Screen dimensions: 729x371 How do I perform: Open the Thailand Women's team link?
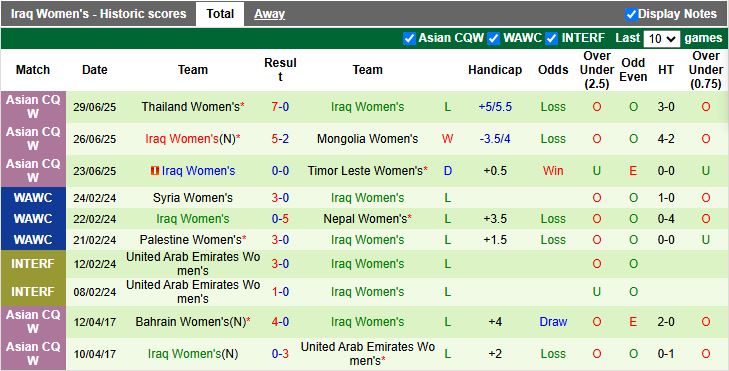point(191,107)
